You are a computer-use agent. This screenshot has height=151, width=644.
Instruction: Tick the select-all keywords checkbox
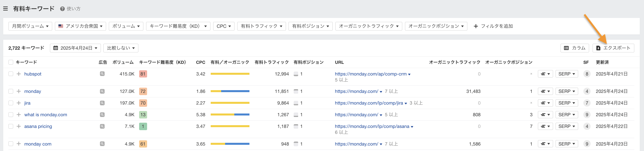pos(11,62)
